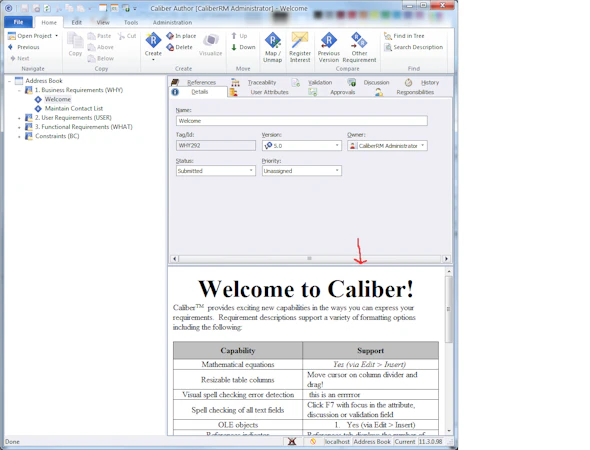This screenshot has height=450, width=590.
Task: Switch to the Tools ribbon tab
Action: pos(131,23)
